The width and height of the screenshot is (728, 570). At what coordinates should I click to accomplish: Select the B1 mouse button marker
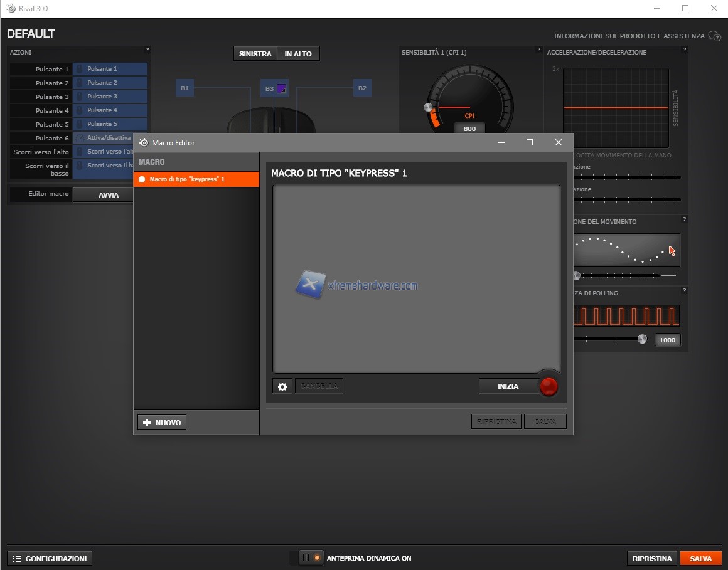[185, 88]
